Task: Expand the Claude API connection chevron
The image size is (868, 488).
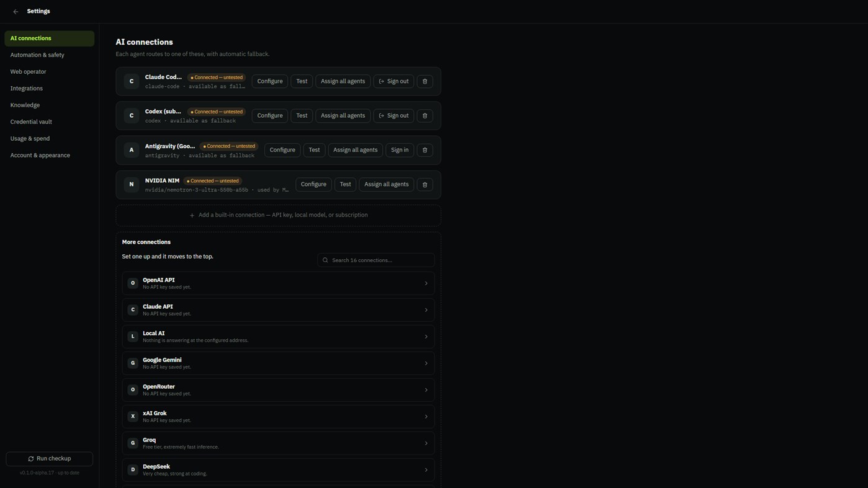Action: click(x=426, y=310)
